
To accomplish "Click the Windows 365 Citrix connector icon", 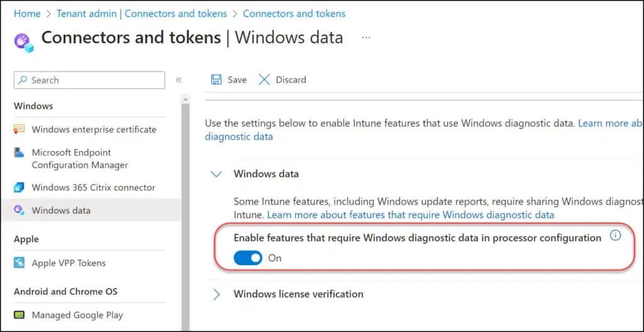I will [19, 187].
